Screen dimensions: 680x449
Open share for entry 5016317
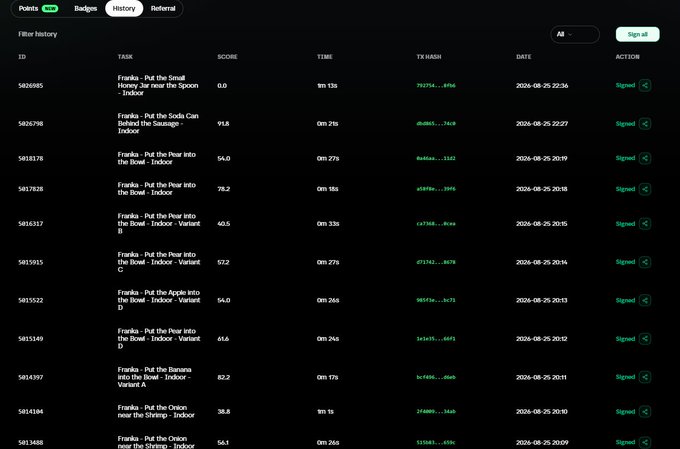point(644,224)
